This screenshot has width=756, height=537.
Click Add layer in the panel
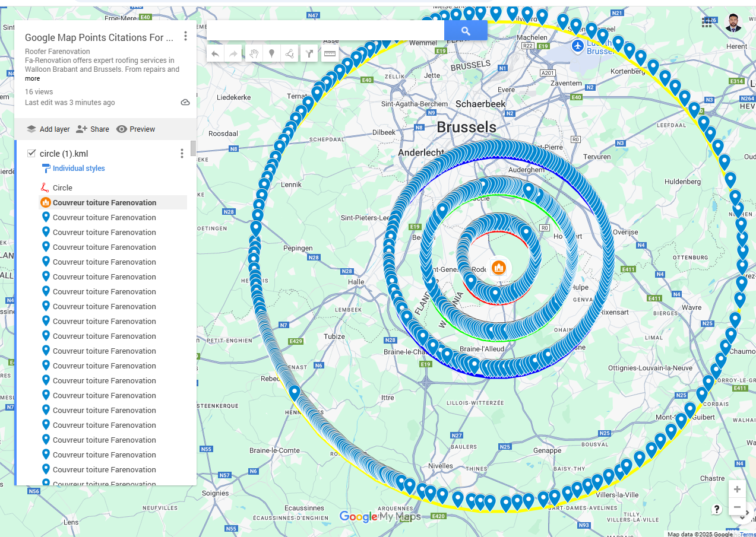(x=48, y=129)
